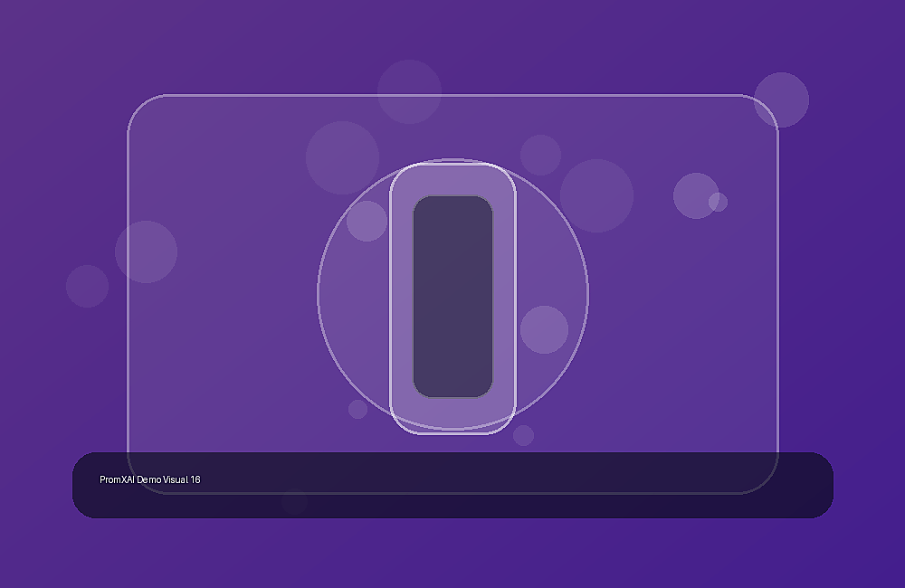Screen dimensions: 905x588
Task: Click the dark rounded rectangle in the center
Action: [452, 297]
